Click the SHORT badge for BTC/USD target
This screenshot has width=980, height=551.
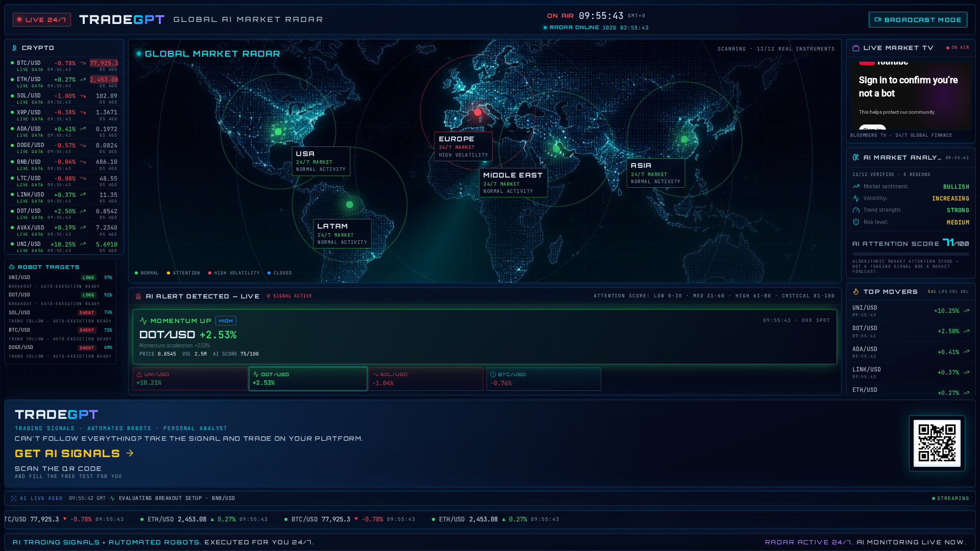tap(87, 330)
